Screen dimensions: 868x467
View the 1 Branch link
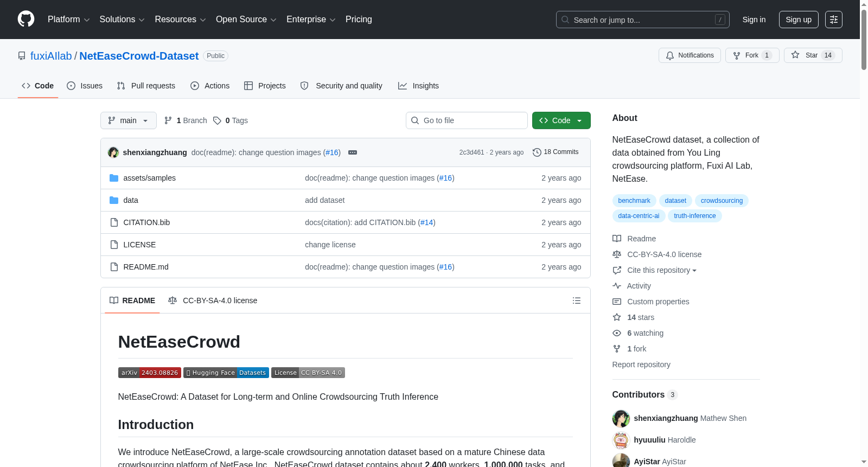click(x=186, y=120)
